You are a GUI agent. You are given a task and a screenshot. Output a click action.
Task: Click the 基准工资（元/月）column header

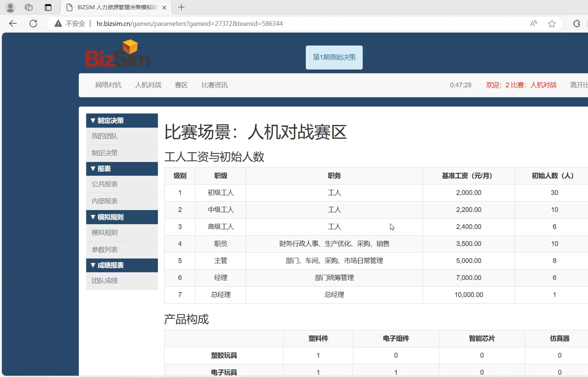[x=469, y=176]
